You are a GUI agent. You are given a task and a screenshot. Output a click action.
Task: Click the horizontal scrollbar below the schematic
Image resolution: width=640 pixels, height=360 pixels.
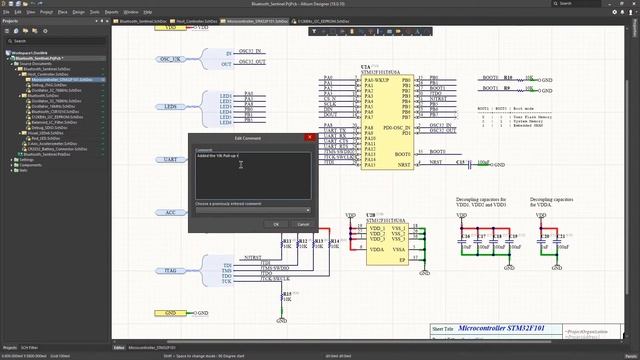tap(359, 342)
